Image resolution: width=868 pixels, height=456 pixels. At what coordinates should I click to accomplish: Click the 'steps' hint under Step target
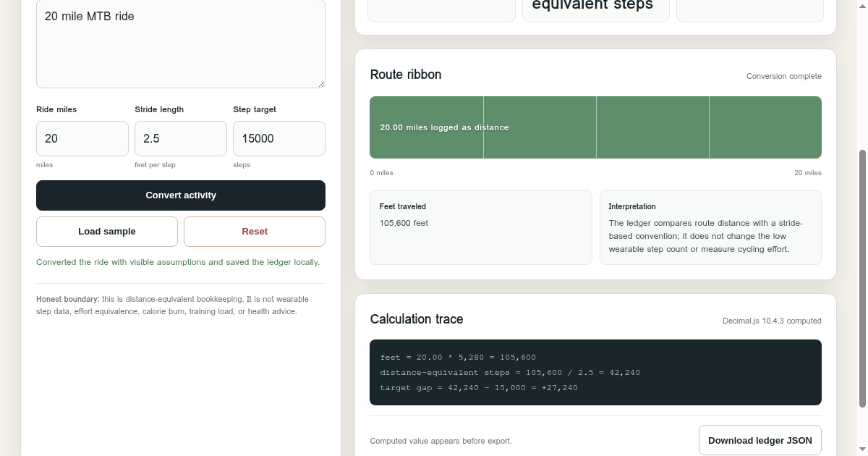[242, 165]
